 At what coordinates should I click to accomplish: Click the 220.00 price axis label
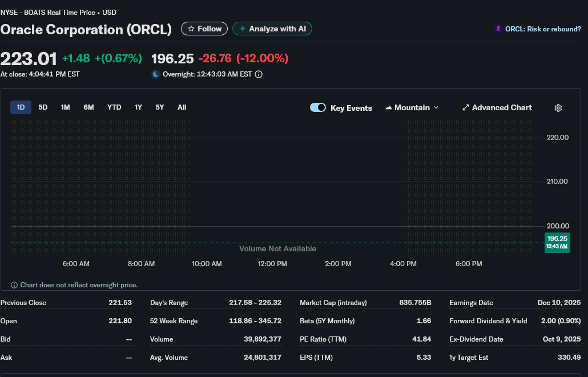point(558,138)
